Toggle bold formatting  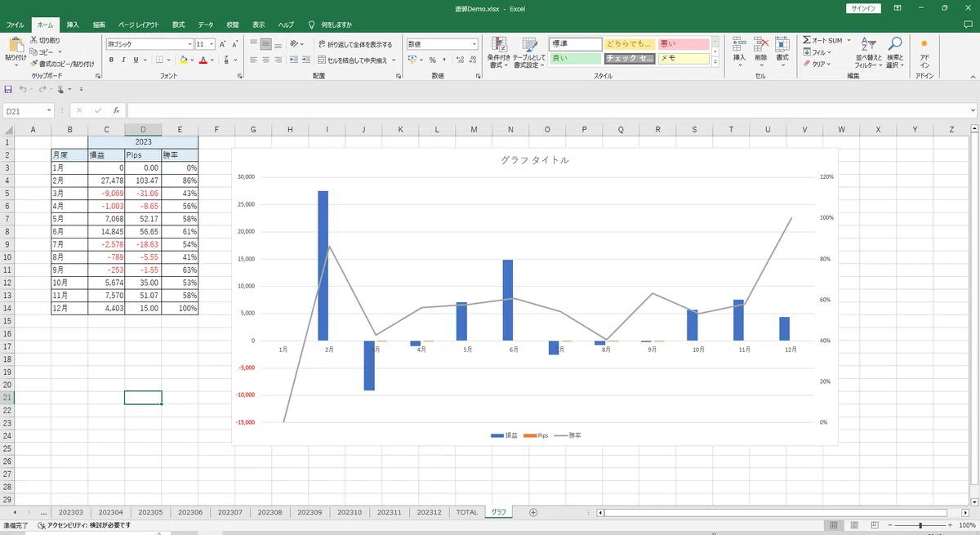pos(111,60)
